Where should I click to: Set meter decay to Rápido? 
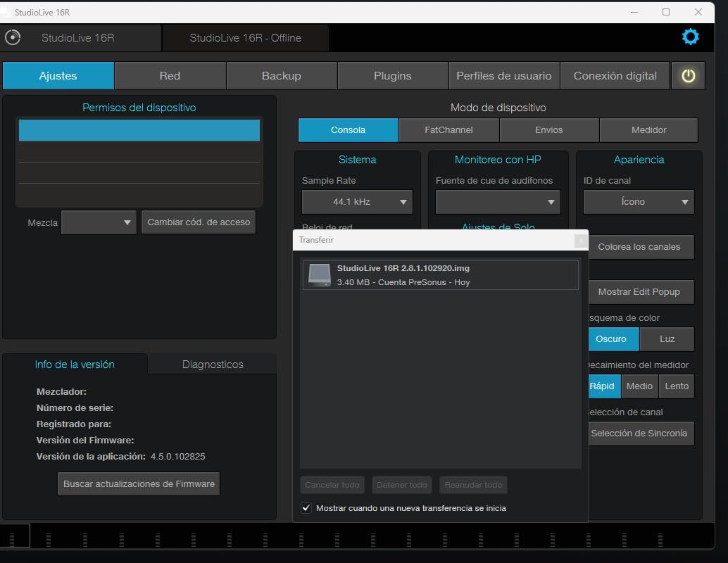(605, 386)
